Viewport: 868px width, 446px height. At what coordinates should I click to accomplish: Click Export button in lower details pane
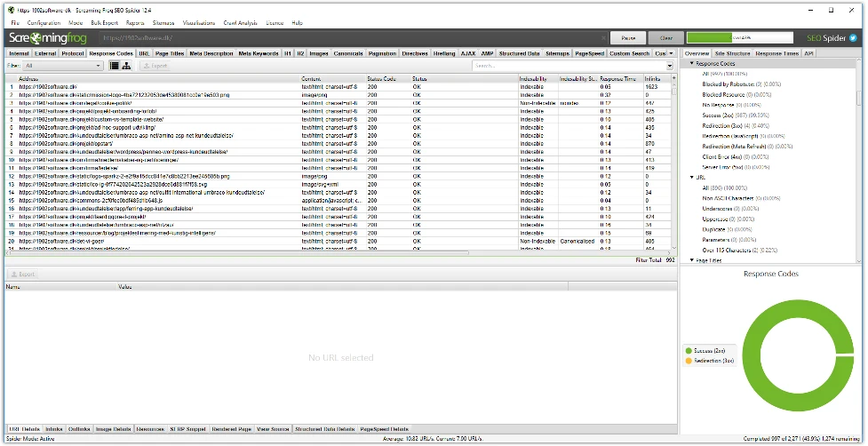click(22, 274)
